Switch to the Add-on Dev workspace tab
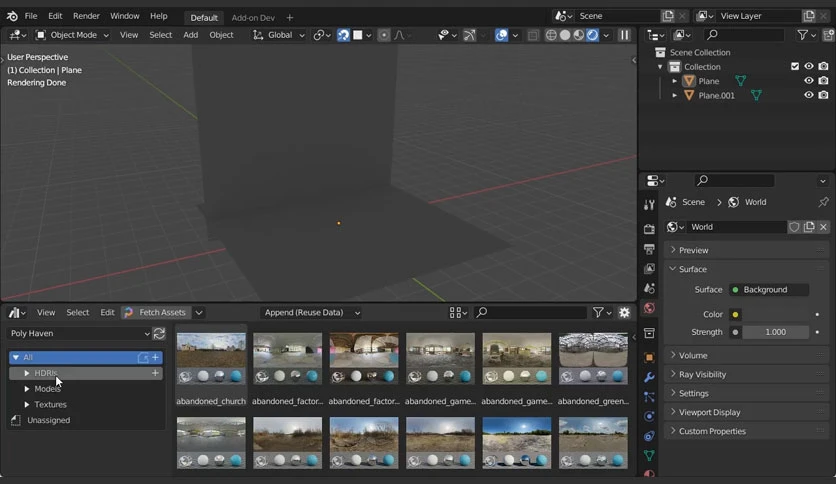This screenshot has height=484, width=836. [253, 18]
